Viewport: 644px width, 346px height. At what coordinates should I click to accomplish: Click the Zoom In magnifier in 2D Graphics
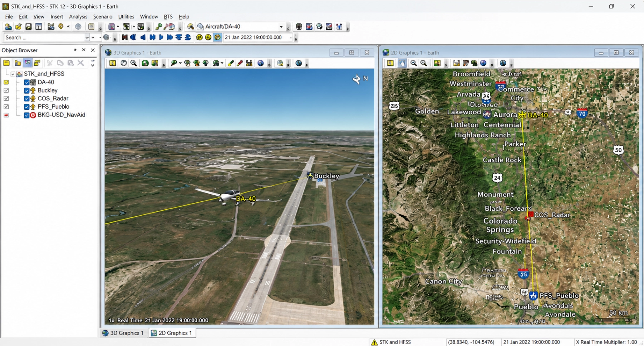tap(413, 63)
